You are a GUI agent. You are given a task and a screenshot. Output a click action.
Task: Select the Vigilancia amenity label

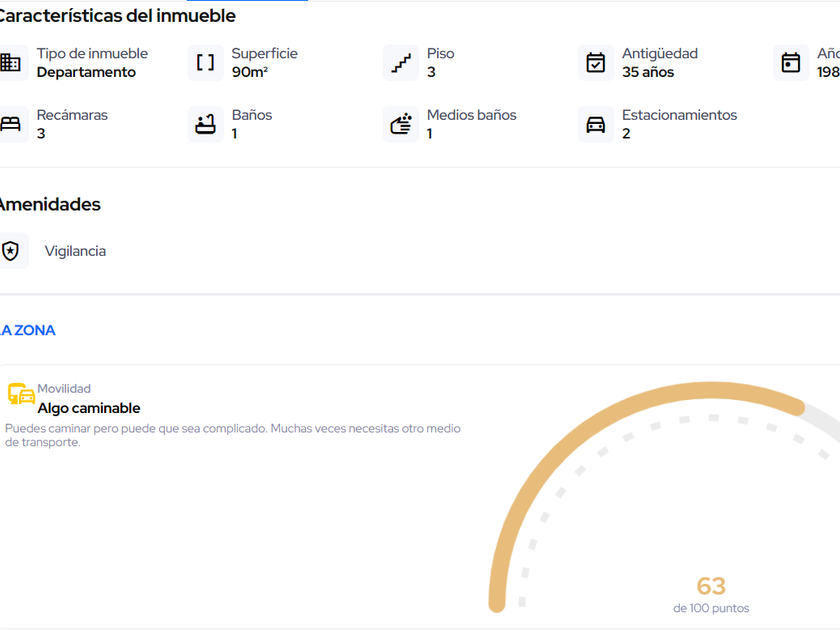(x=75, y=251)
